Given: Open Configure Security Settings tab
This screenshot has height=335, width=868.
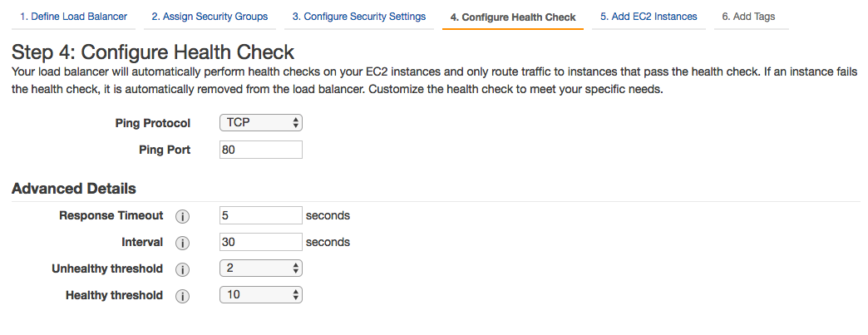Looking at the screenshot, I should pos(359,17).
